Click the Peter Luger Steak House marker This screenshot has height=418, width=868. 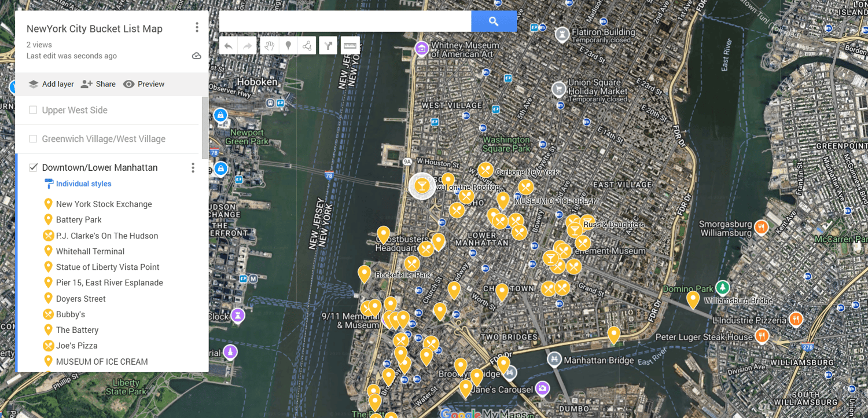point(762,336)
